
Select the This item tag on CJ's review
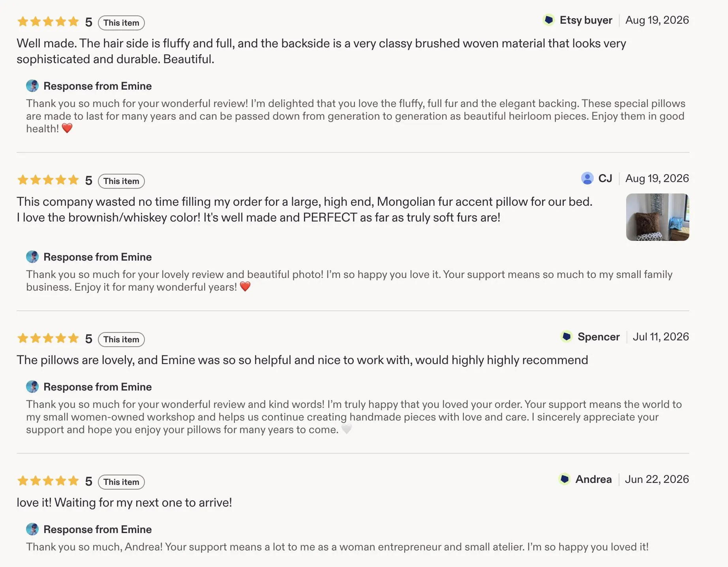[x=121, y=181]
